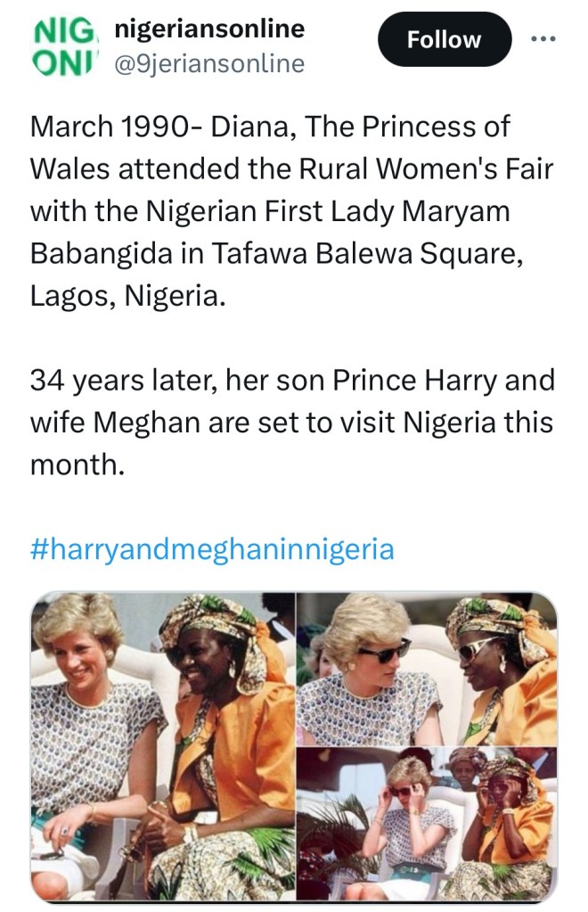Open the top-right photo with sunglasses
The image size is (588, 912).
[428, 669]
